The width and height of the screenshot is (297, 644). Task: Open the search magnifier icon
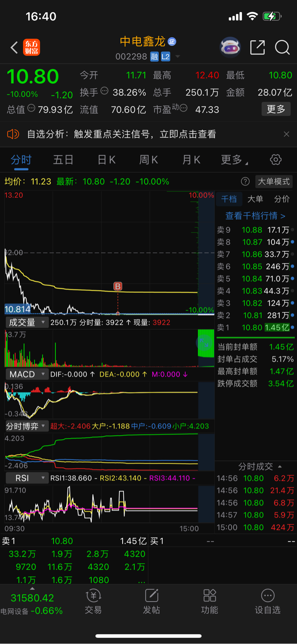[282, 47]
